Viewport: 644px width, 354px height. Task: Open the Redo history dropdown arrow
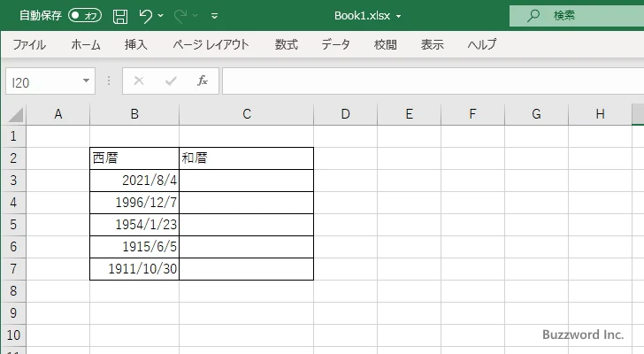tap(195, 16)
